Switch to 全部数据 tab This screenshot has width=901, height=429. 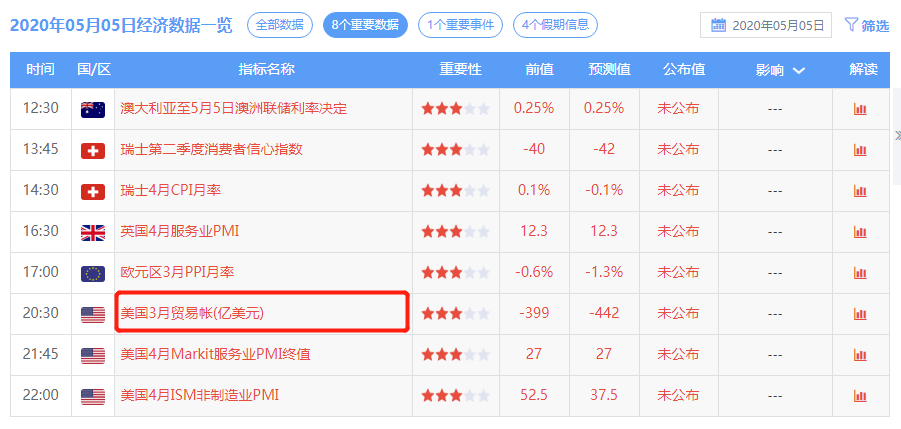tap(280, 25)
